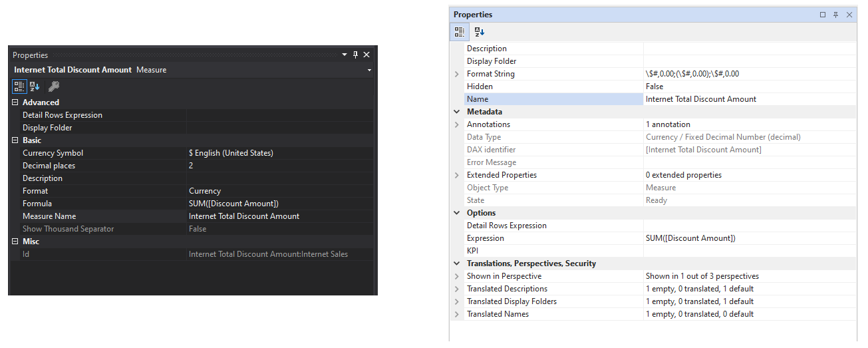Expand Shown in Perspective row

pyautogui.click(x=457, y=276)
